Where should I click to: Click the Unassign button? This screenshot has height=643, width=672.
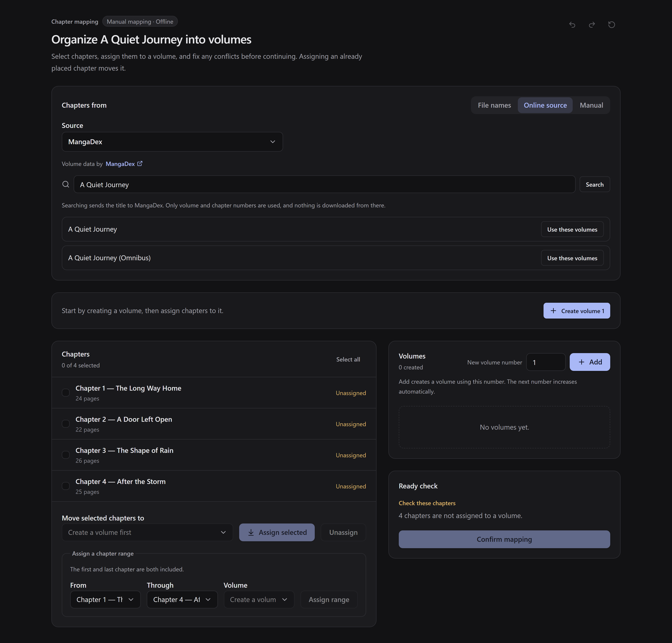tap(343, 532)
